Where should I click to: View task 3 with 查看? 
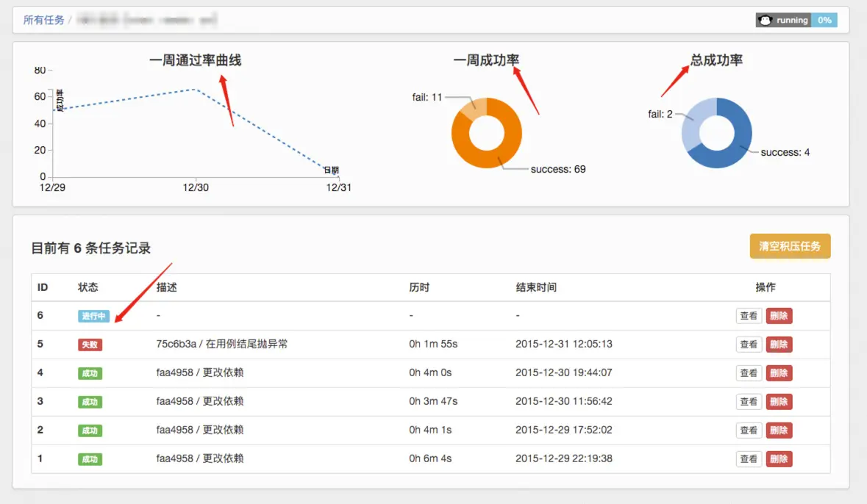click(x=749, y=402)
